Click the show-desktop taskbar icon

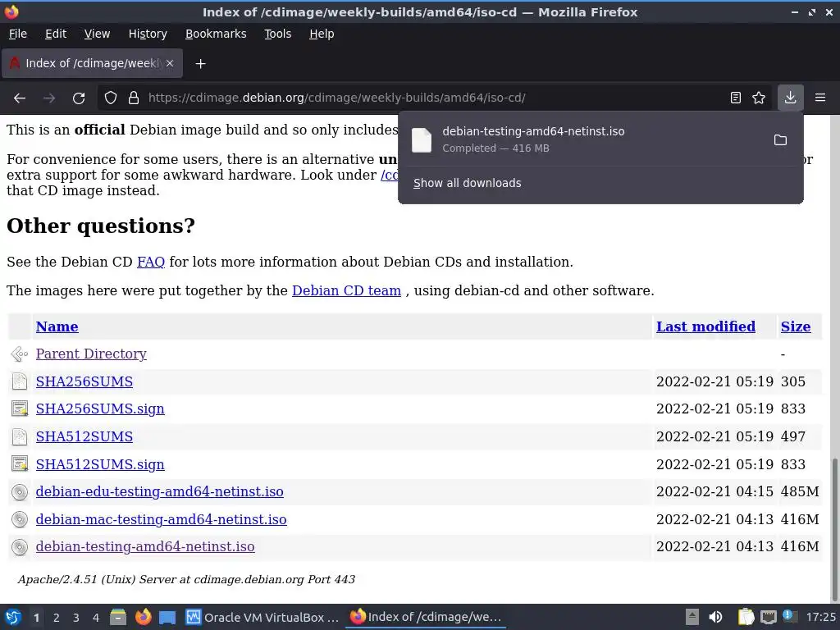167,618
